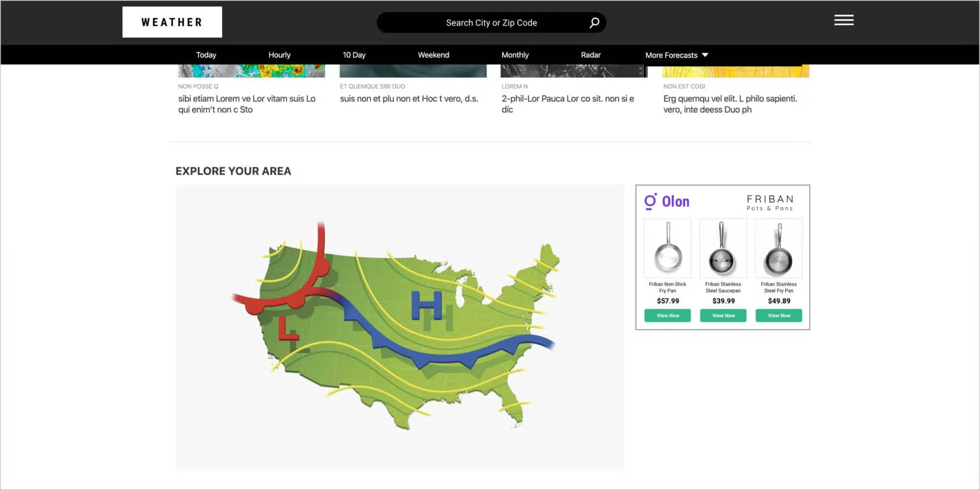Click the search magnifying glass icon

[594, 23]
